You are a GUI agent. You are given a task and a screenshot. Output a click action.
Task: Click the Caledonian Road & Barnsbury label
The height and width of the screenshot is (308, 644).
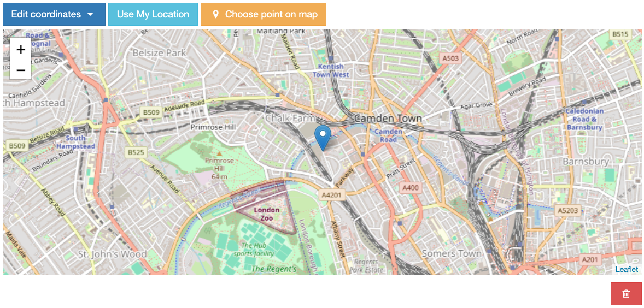click(584, 119)
